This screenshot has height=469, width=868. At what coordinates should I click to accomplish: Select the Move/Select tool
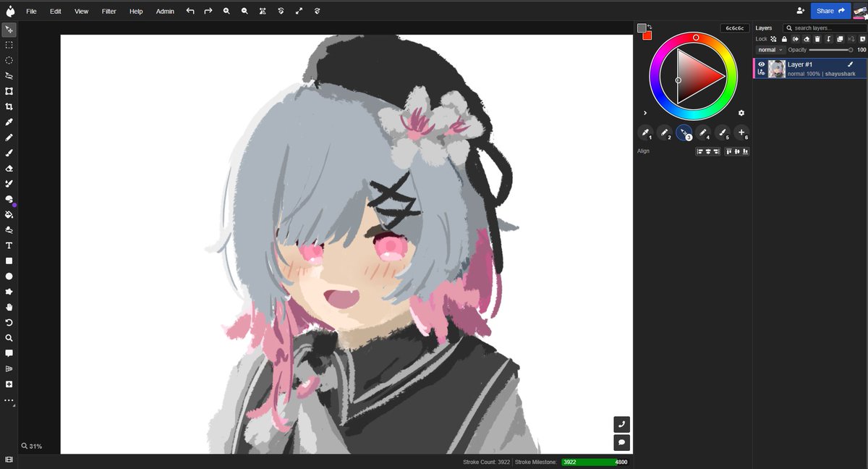point(9,30)
